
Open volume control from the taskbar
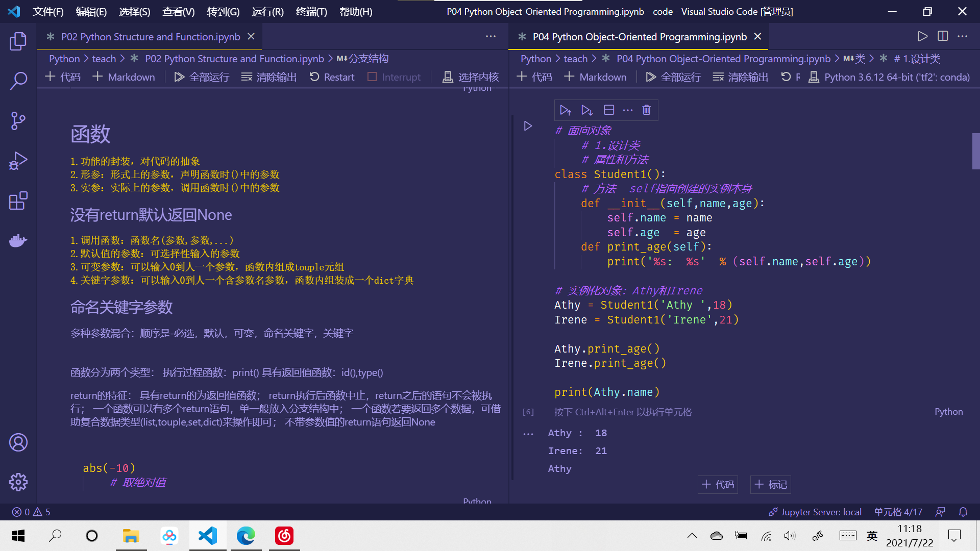click(790, 536)
